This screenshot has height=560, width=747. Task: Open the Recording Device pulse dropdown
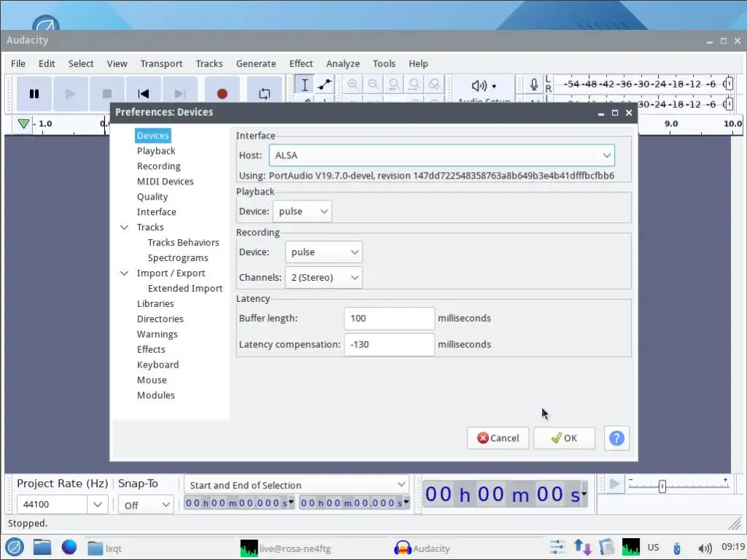[324, 252]
